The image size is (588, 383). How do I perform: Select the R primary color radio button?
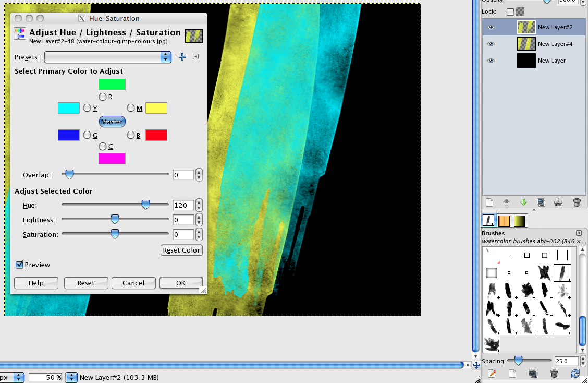[102, 97]
